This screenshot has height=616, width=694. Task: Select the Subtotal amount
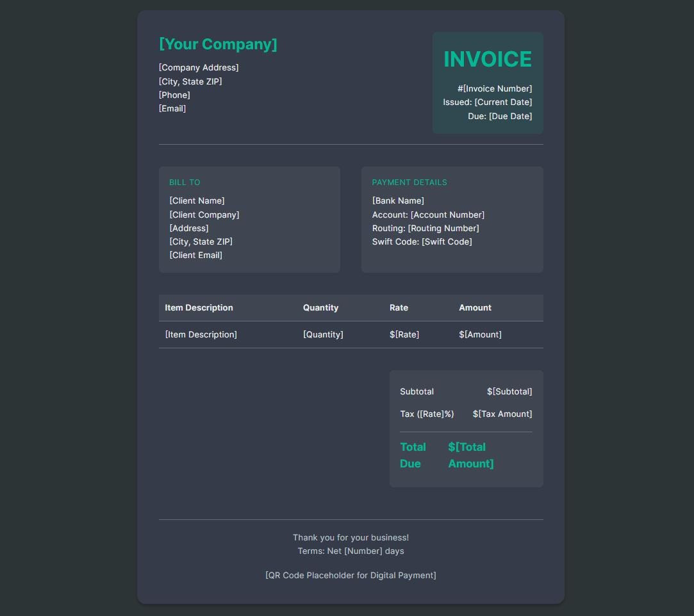tap(510, 391)
